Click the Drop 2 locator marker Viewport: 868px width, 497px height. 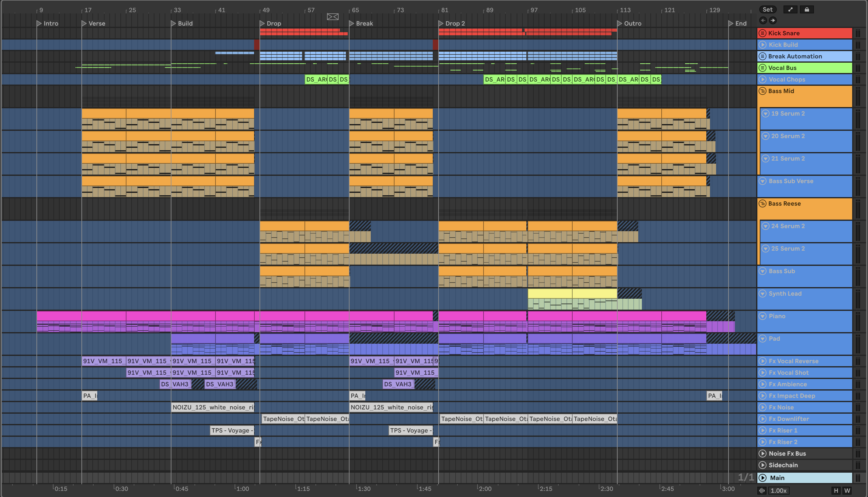click(x=441, y=23)
